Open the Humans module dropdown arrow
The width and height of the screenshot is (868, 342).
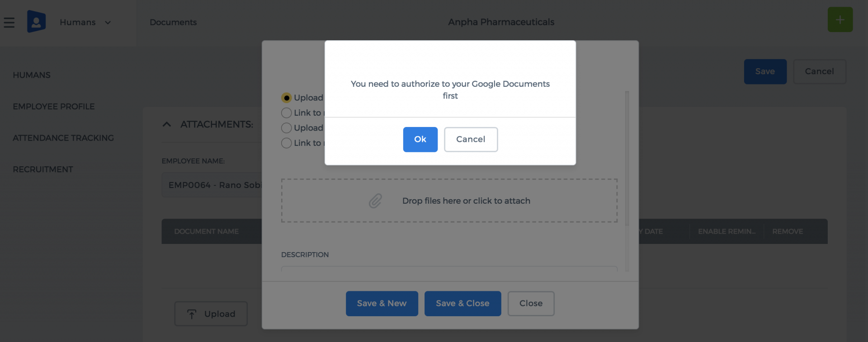coord(108,23)
